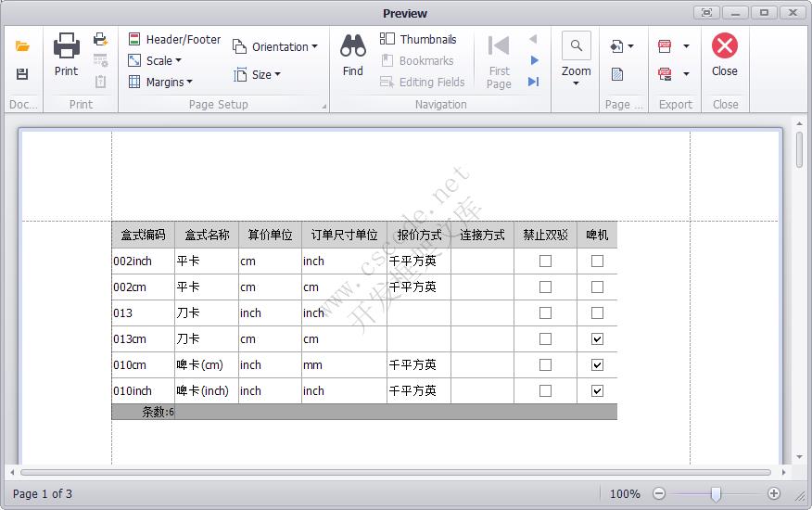The height and width of the screenshot is (510, 812).
Task: Click the watermark page icon
Action: click(617, 74)
